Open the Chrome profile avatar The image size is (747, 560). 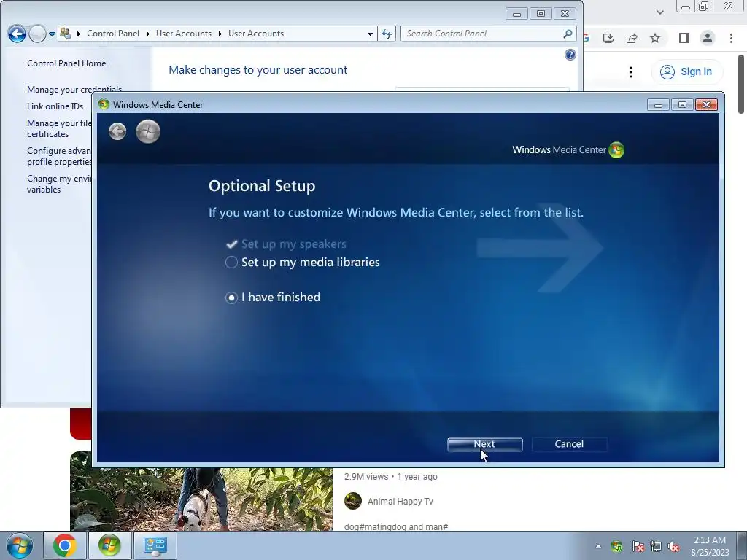708,38
